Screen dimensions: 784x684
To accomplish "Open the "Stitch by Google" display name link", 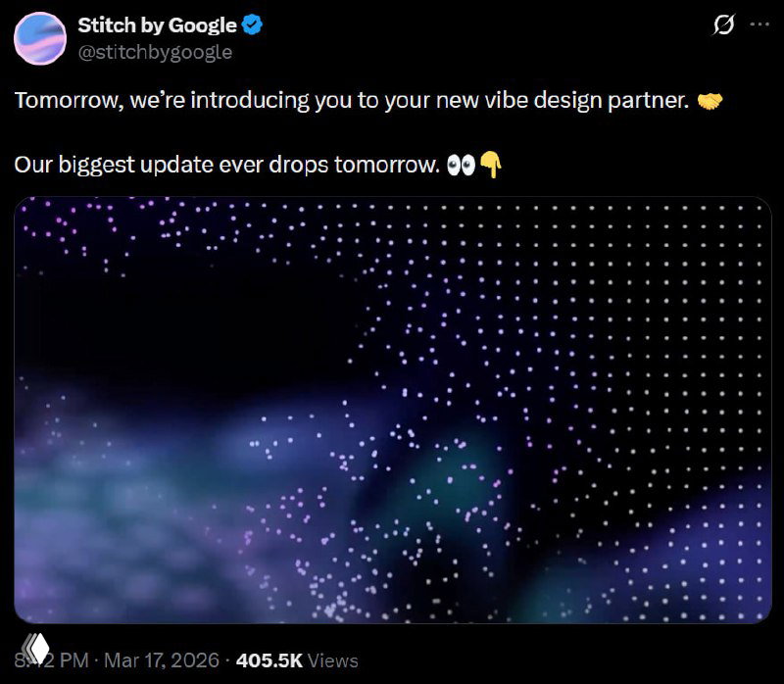I will [157, 25].
